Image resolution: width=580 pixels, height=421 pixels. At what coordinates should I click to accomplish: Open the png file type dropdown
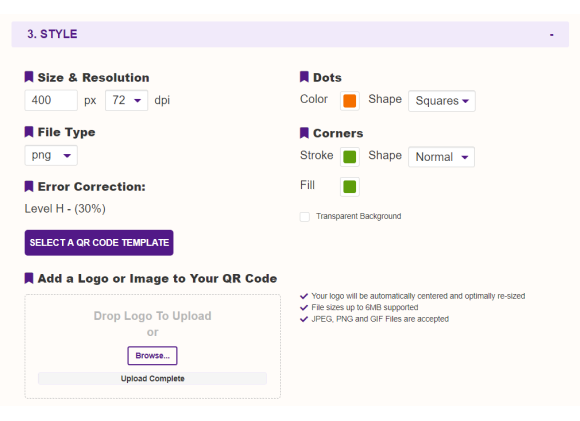point(51,155)
